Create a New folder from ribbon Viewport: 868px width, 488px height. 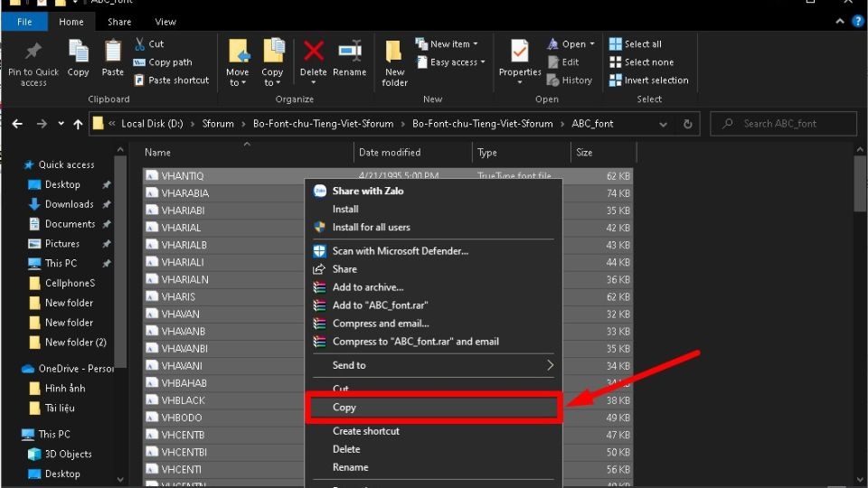(x=394, y=62)
